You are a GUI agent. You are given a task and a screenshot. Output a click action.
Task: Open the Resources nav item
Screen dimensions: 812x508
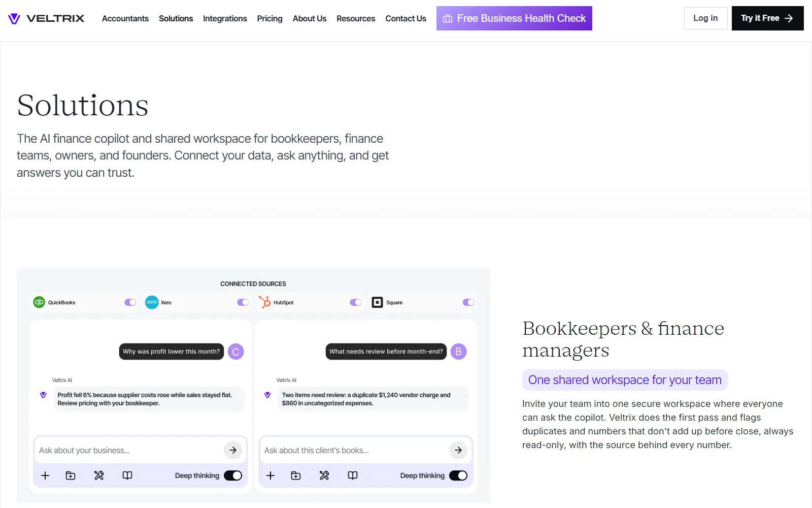point(356,19)
